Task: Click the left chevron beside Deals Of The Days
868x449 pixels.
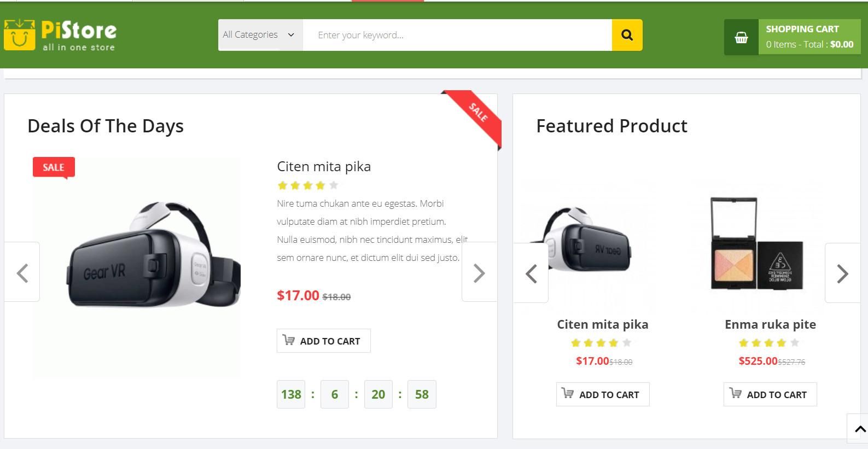Action: pyautogui.click(x=22, y=272)
